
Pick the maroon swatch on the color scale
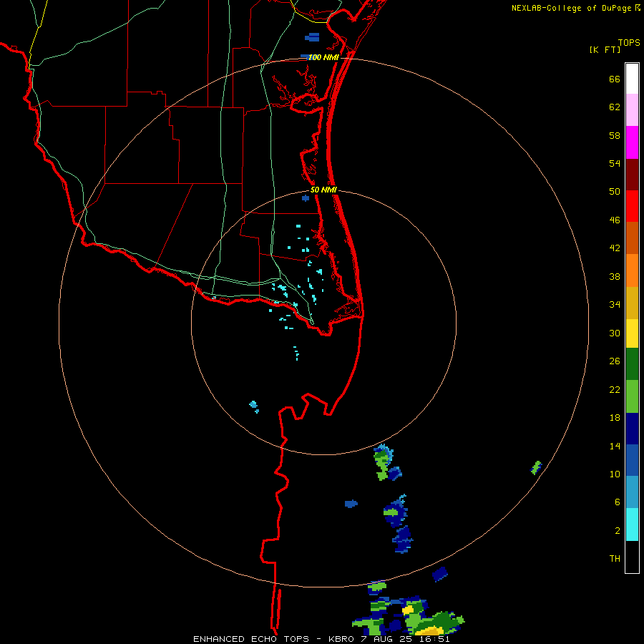[632, 175]
